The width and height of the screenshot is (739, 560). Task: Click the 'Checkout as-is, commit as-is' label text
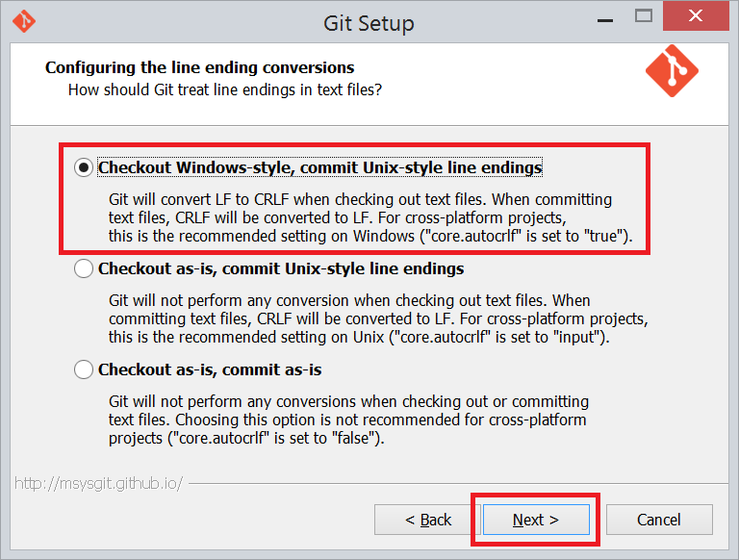210,369
